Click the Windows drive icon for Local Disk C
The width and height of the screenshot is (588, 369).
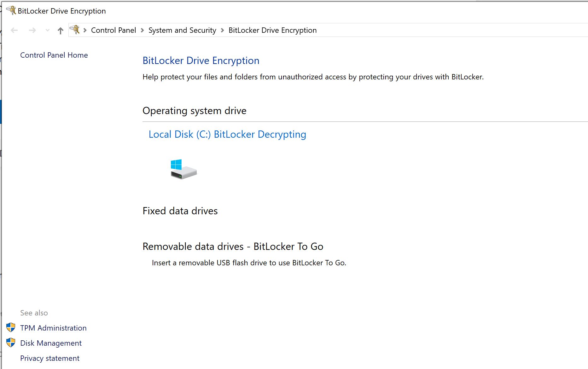click(183, 169)
